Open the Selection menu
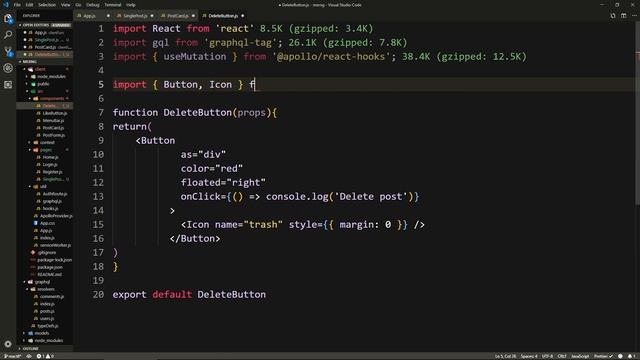Image resolution: width=640 pixels, height=360 pixels. click(47, 5)
